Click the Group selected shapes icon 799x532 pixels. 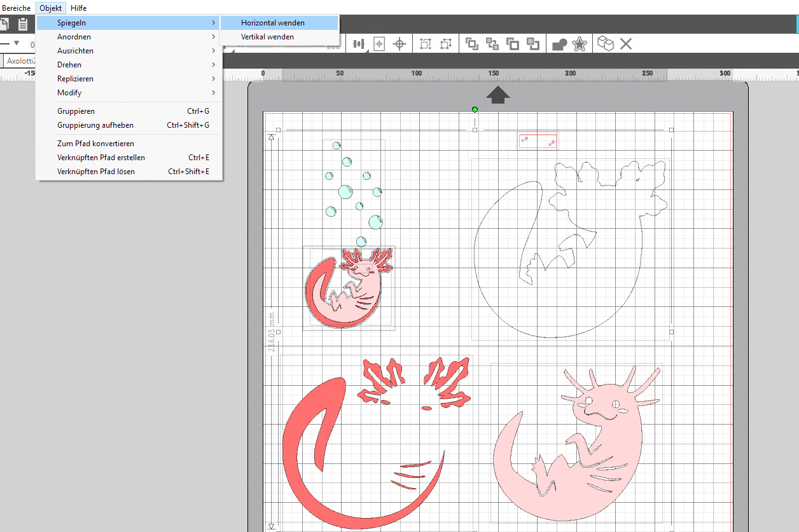[x=426, y=44]
